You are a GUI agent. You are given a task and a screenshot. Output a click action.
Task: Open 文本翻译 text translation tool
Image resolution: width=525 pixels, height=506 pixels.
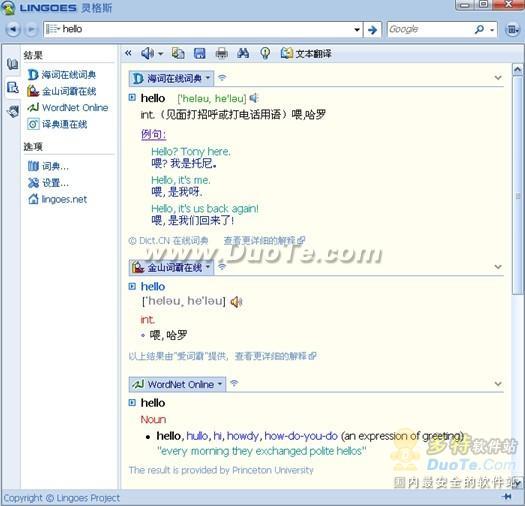[306, 53]
